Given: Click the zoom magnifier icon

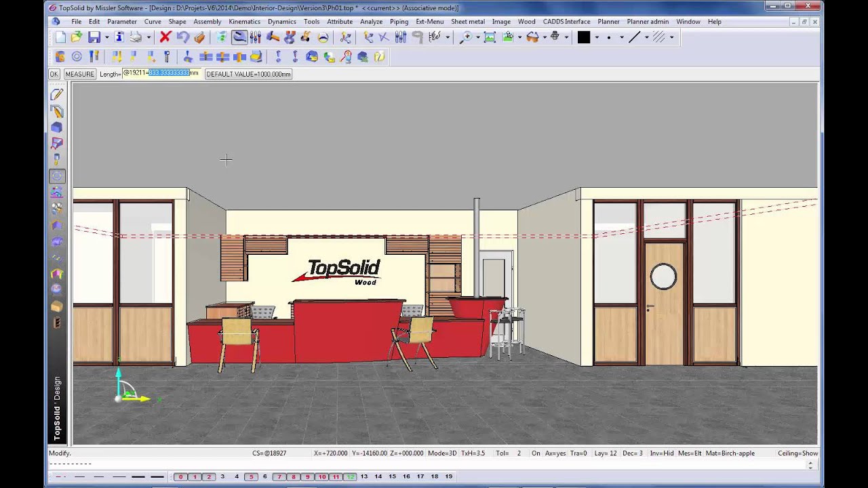Looking at the screenshot, I should tap(466, 37).
